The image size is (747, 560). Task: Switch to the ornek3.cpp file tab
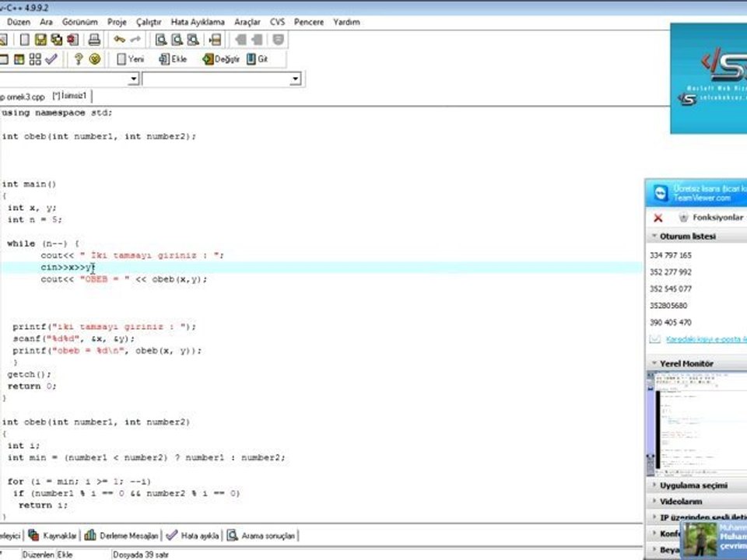click(x=23, y=96)
